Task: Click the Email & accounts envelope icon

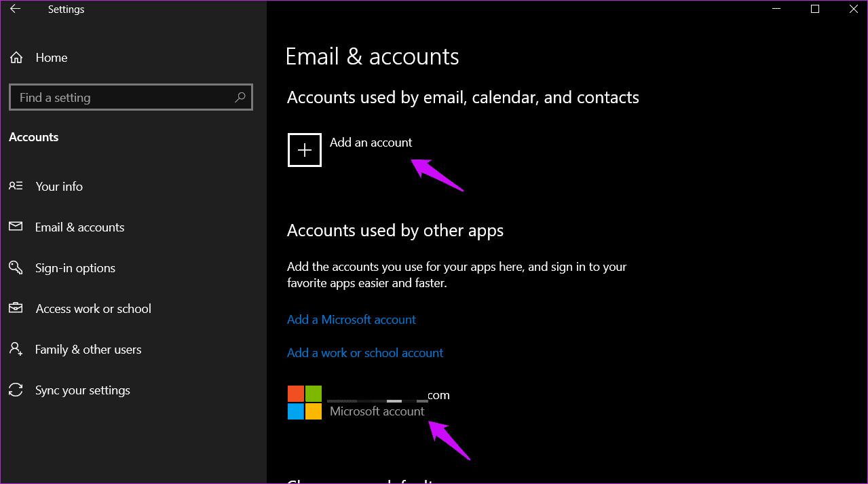Action: (x=16, y=227)
